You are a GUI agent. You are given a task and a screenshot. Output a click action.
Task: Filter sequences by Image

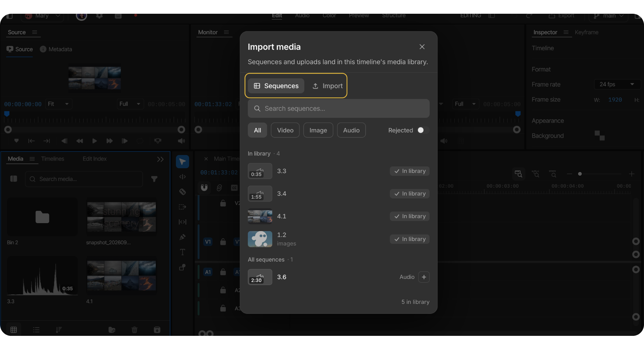318,130
